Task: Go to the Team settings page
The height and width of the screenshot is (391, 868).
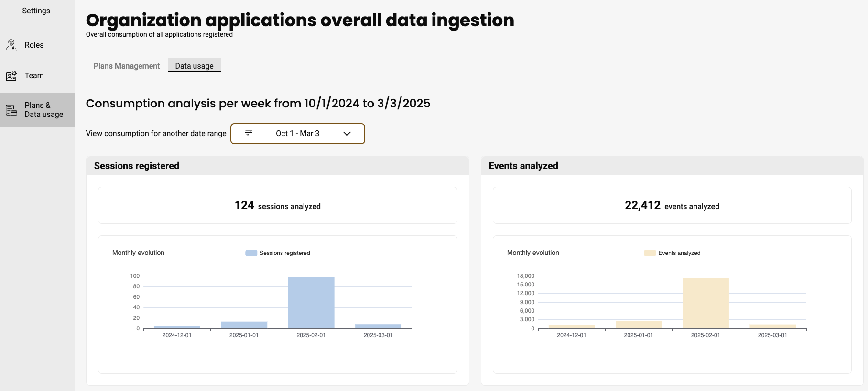Action: click(x=34, y=75)
